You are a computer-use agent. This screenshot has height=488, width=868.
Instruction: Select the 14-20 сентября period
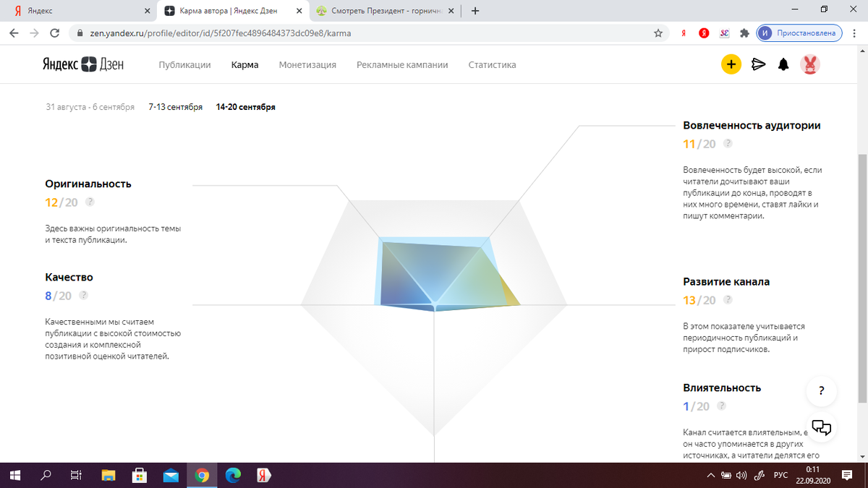245,107
